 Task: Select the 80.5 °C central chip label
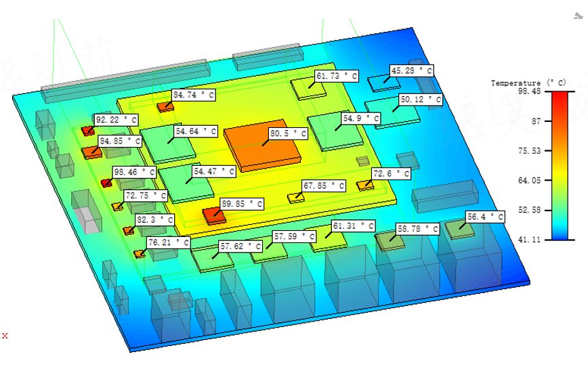point(289,134)
